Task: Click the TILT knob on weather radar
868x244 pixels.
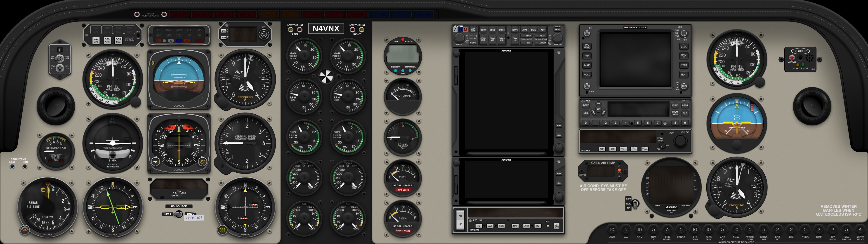Action: click(x=684, y=86)
